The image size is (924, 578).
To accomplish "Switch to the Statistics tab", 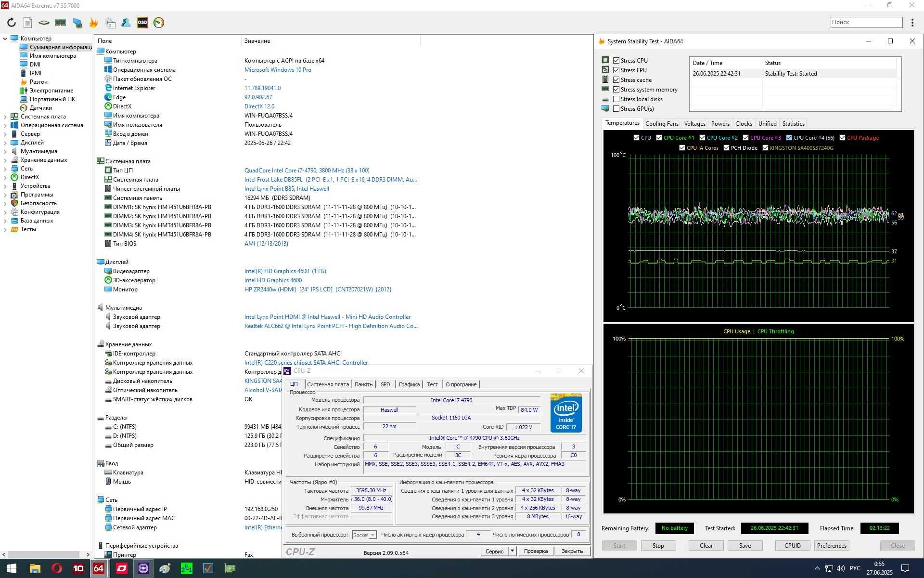I will coord(793,124).
